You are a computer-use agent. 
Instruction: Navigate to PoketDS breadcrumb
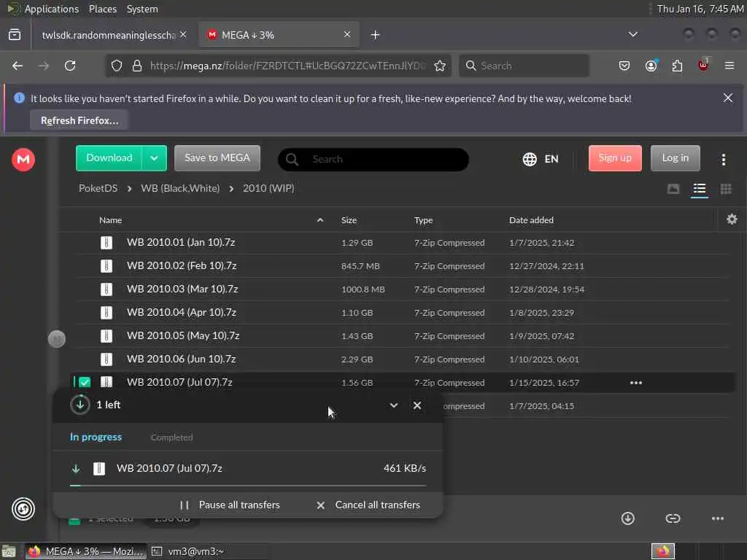(x=98, y=188)
